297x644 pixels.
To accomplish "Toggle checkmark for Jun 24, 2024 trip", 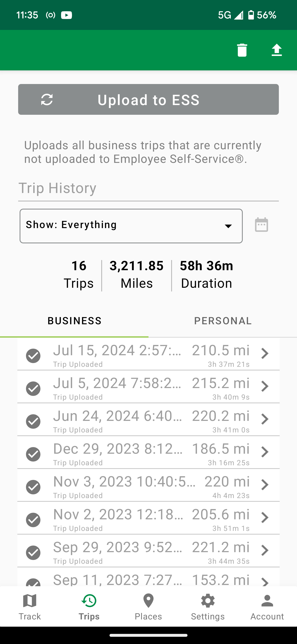I will [33, 421].
